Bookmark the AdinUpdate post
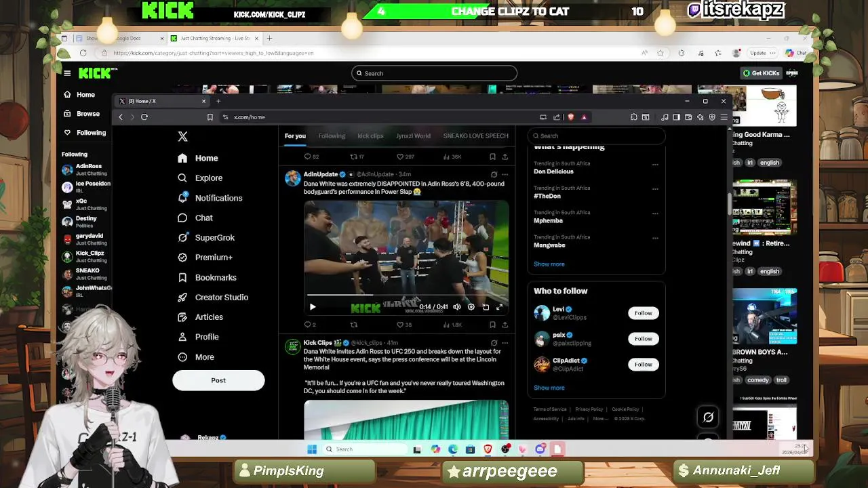This screenshot has width=868, height=488. click(x=492, y=325)
